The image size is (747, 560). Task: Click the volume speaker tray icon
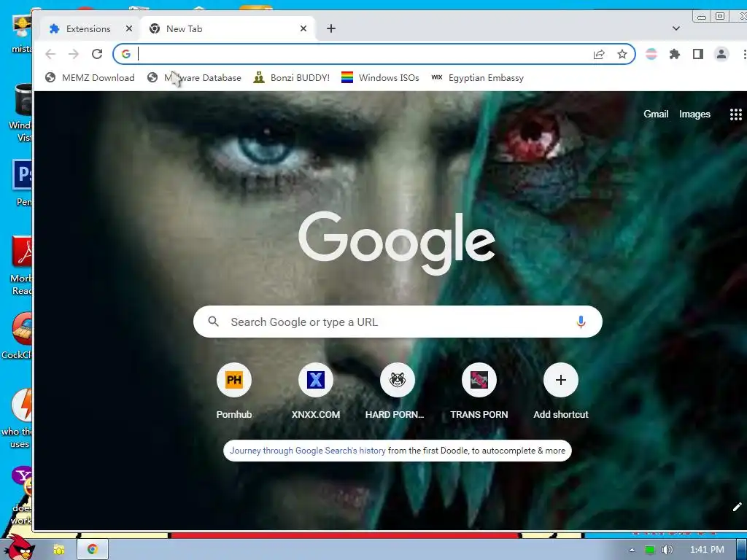tap(667, 550)
